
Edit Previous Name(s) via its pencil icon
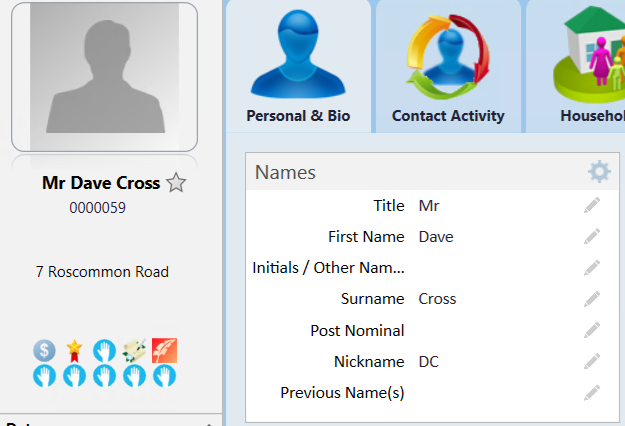click(592, 393)
